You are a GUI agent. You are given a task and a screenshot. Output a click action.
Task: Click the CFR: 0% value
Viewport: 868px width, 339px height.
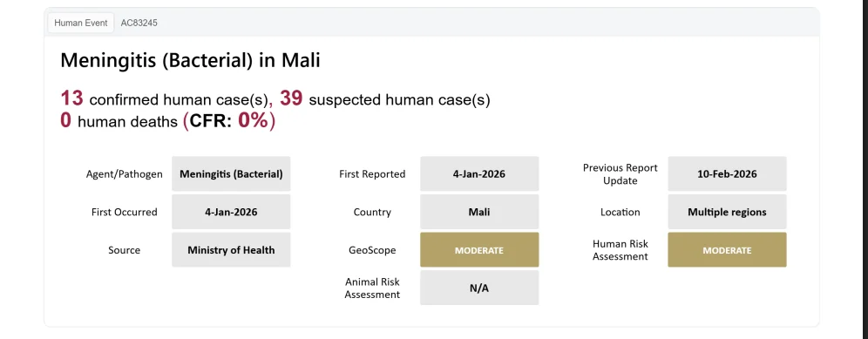[x=228, y=121]
